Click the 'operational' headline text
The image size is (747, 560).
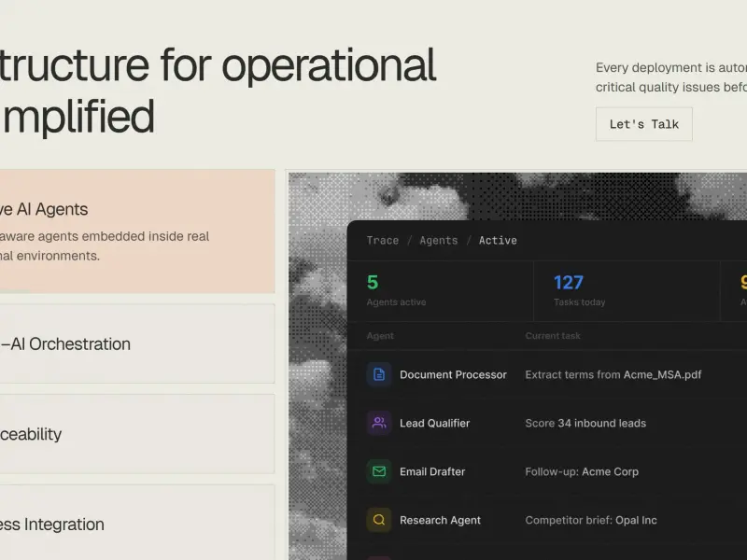point(329,66)
